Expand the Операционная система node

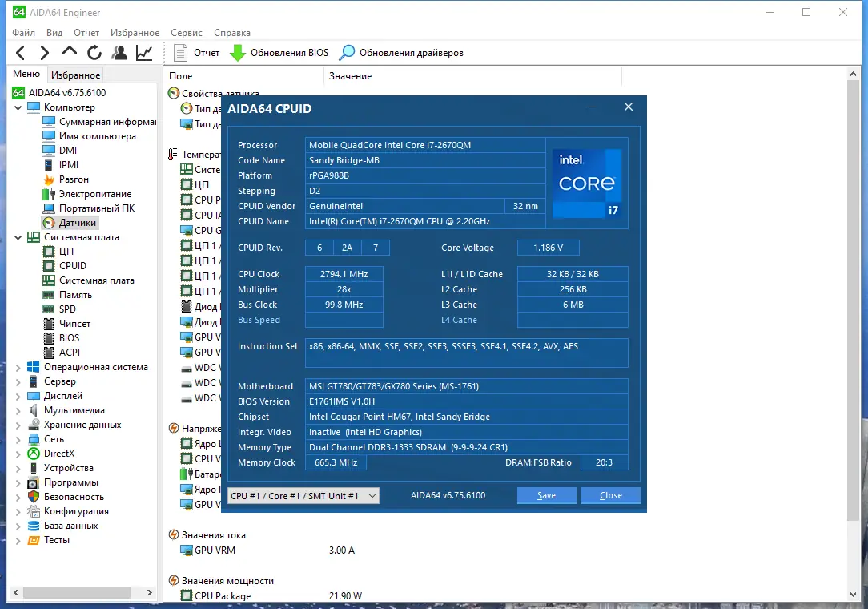point(18,367)
